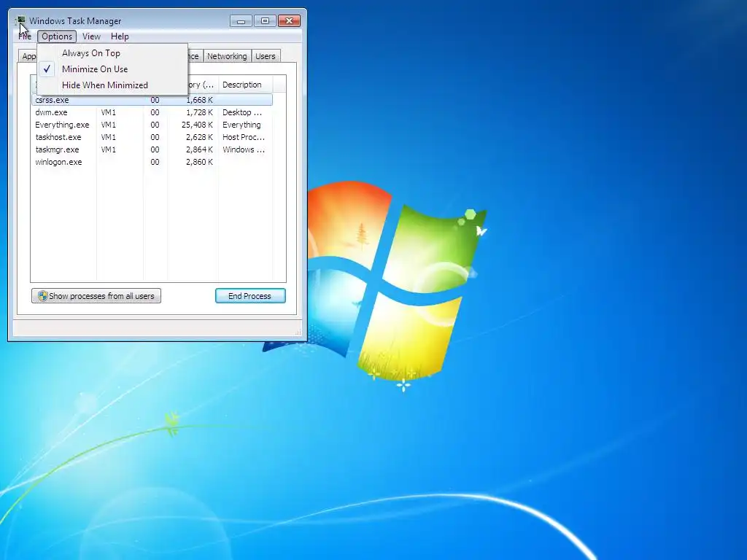Viewport: 747px width, 560px height.
Task: Click the Task Manager title bar icon
Action: [20, 20]
